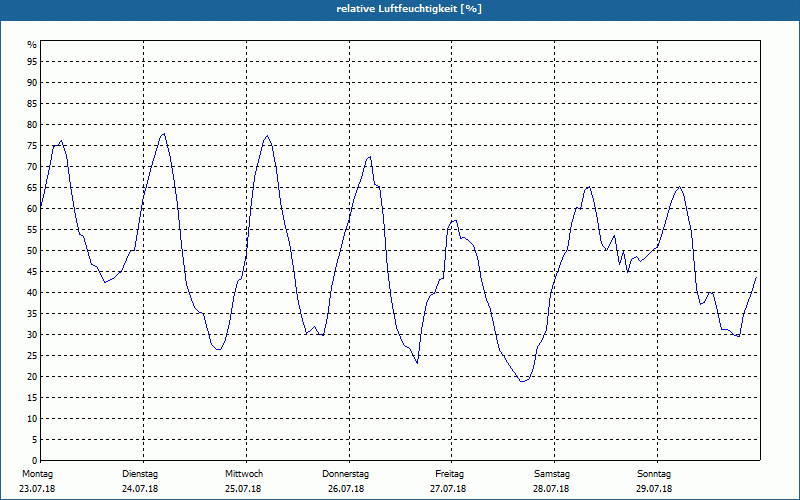800x500 pixels.
Task: Click the y-axis value '75'
Action: point(32,146)
